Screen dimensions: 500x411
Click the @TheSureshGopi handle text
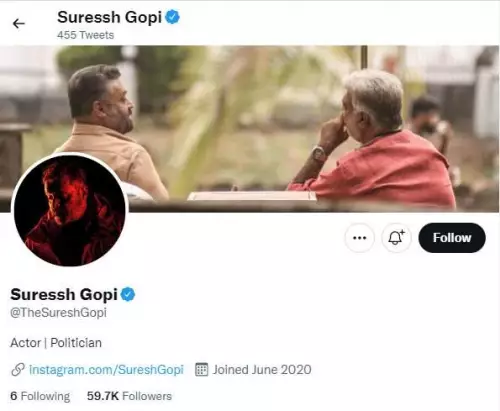tap(58, 313)
